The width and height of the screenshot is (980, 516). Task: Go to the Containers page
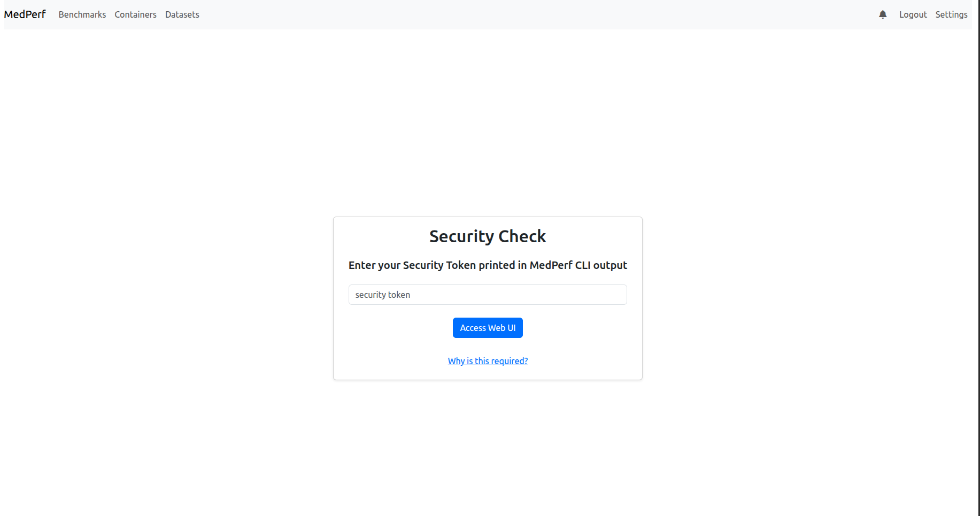135,15
